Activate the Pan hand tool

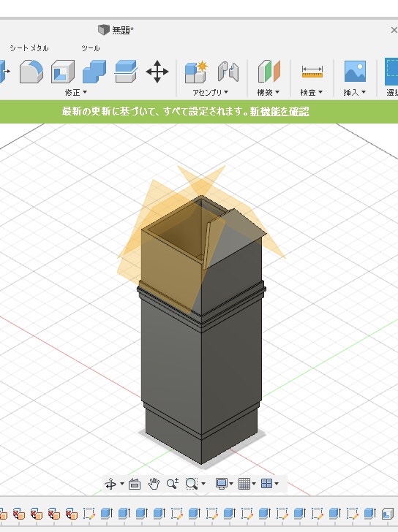pos(154,484)
